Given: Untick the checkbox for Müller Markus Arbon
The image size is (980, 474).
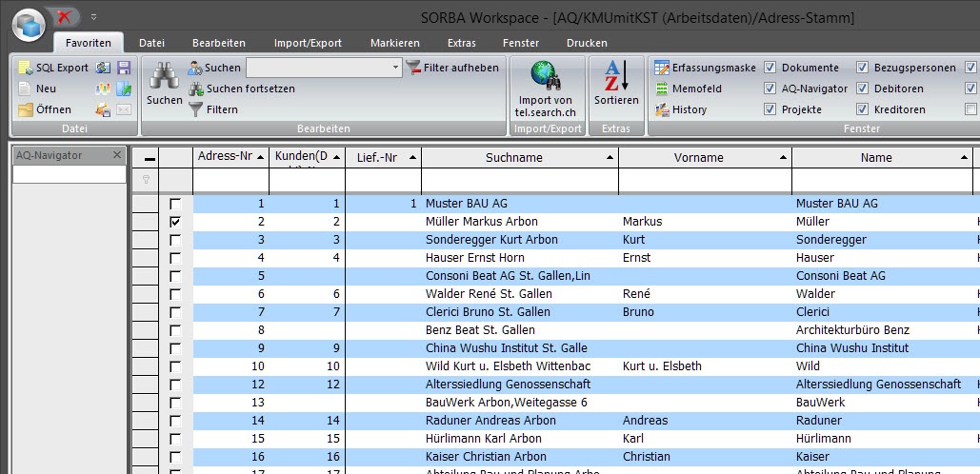Looking at the screenshot, I should [175, 222].
